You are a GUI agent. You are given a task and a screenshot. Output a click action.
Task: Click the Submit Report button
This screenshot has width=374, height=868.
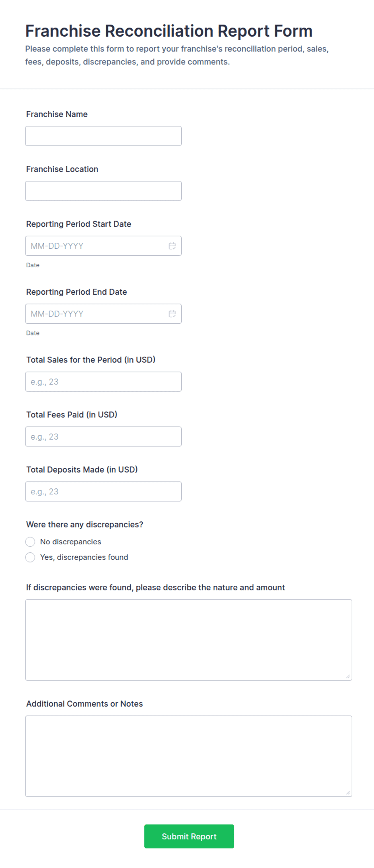pyautogui.click(x=189, y=836)
